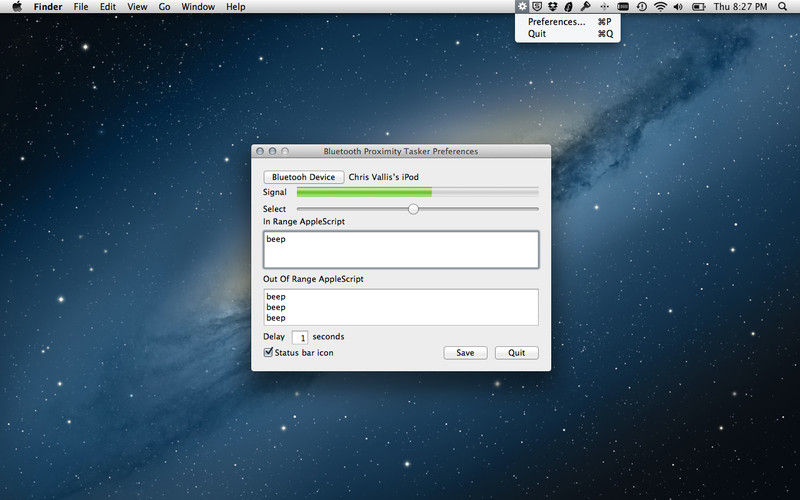This screenshot has height=500, width=800.
Task: Open the Help menu
Action: coord(236,7)
